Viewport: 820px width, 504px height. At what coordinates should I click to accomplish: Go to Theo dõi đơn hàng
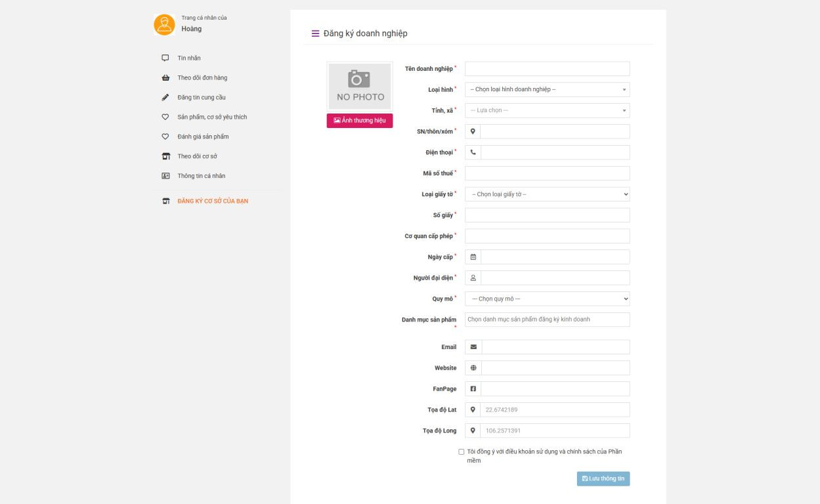click(202, 77)
